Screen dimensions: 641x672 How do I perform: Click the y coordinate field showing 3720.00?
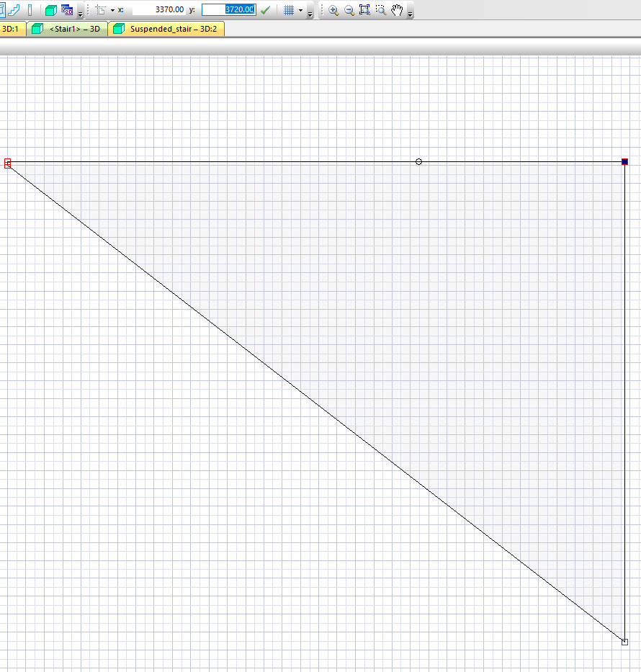(x=229, y=9)
